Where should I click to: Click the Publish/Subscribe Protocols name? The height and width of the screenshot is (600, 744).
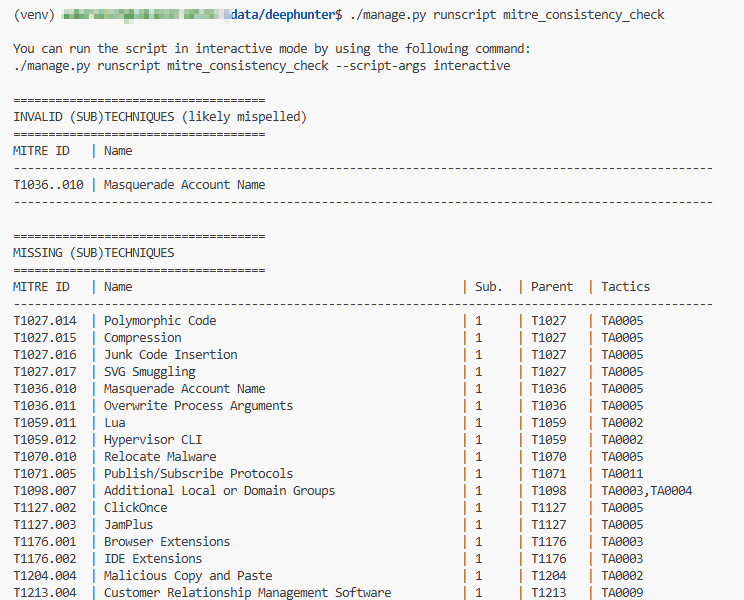[198, 474]
